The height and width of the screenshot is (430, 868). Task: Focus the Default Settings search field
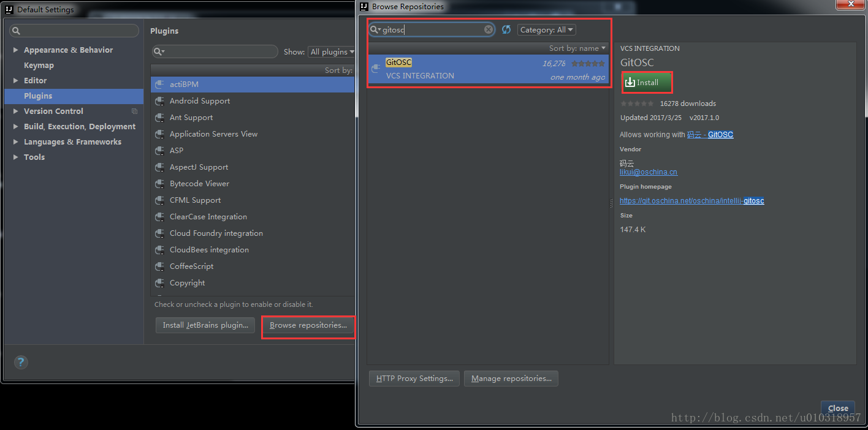coord(74,31)
